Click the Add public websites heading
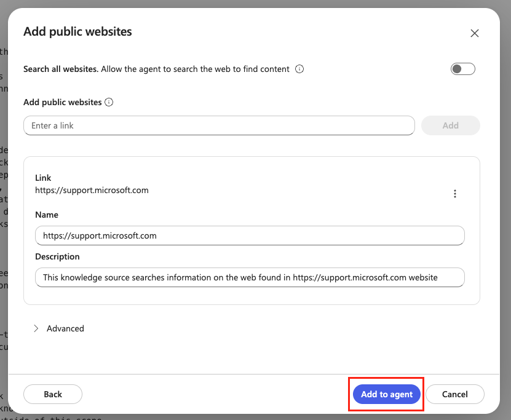511x420 pixels. (x=77, y=31)
